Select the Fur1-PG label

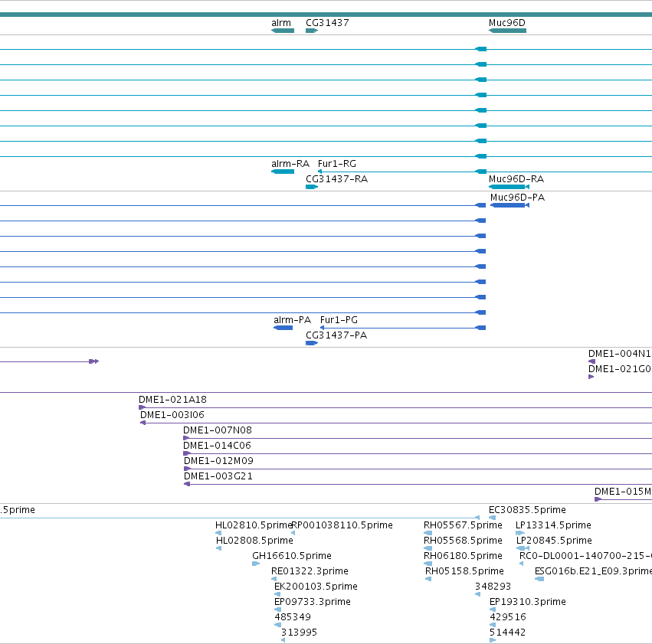[x=339, y=320]
